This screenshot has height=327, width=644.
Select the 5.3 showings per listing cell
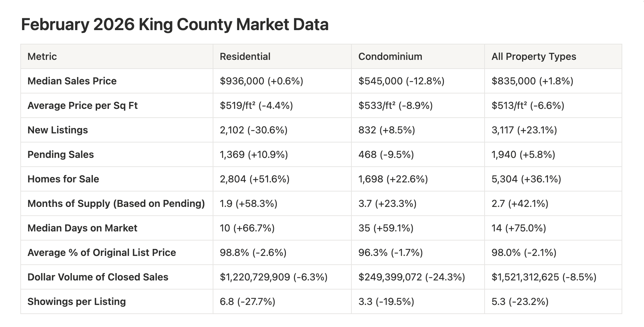pyautogui.click(x=520, y=301)
